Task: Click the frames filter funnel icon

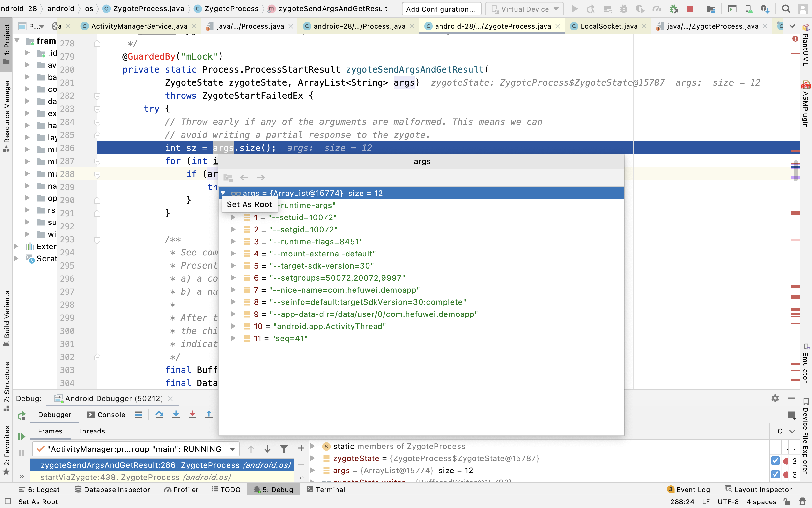Action: [x=284, y=449]
